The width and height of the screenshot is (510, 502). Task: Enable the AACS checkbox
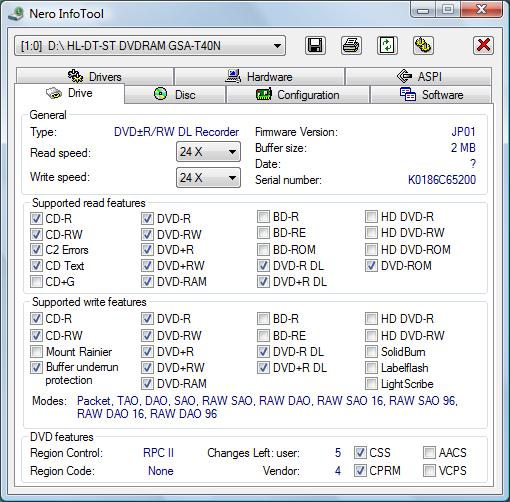click(429, 453)
